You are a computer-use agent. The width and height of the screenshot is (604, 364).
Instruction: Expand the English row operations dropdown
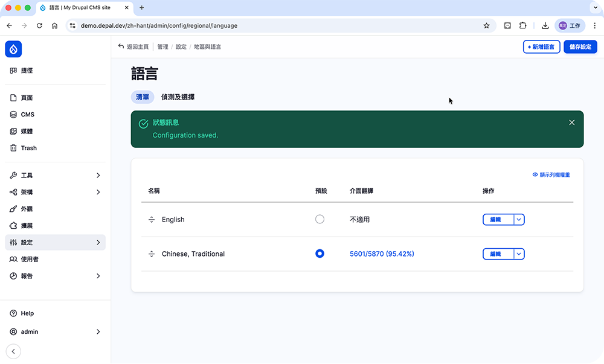pyautogui.click(x=519, y=220)
